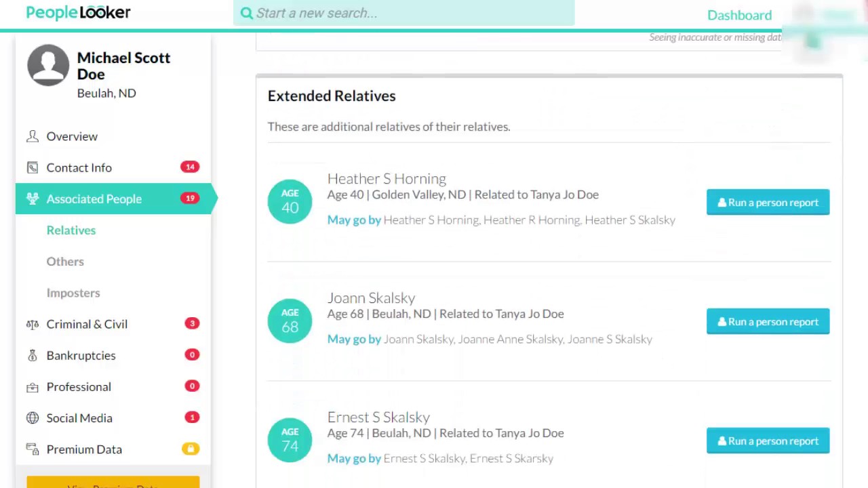Run a person report for Ernest S Skalsky
Image resolution: width=868 pixels, height=488 pixels.
(768, 441)
